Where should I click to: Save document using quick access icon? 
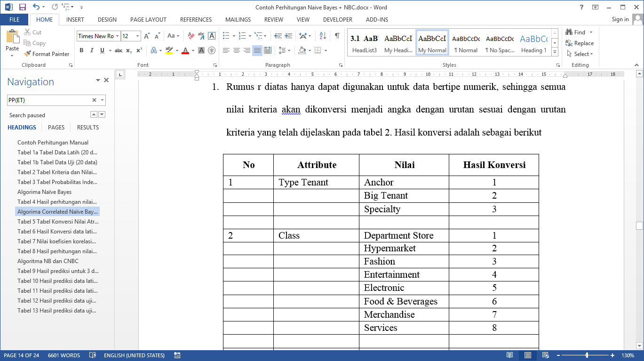(22, 7)
